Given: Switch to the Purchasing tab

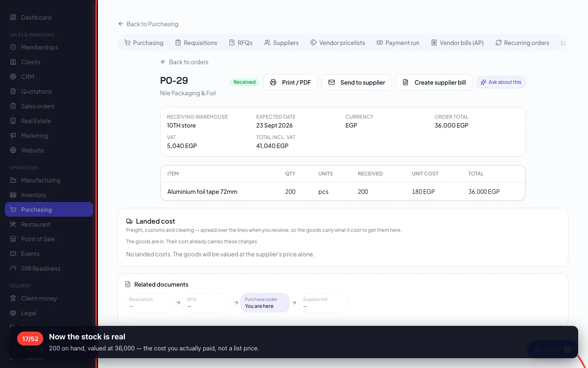Looking at the screenshot, I should pos(144,43).
